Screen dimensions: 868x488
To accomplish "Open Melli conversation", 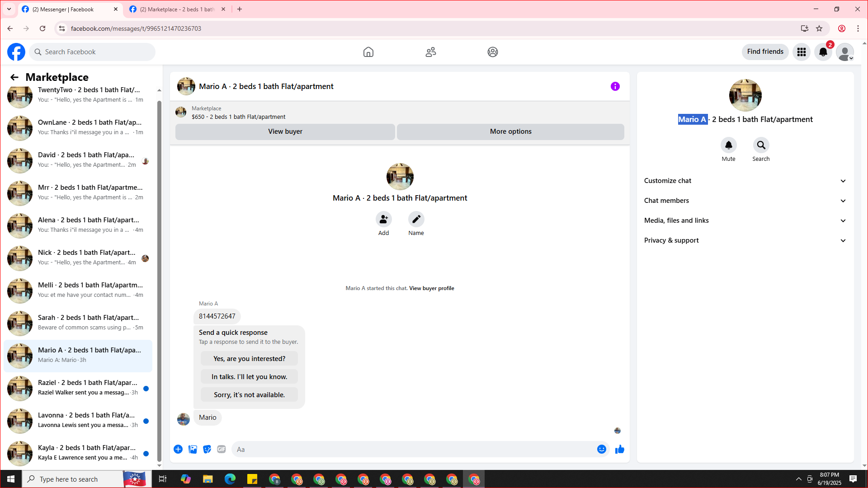I will [78, 291].
